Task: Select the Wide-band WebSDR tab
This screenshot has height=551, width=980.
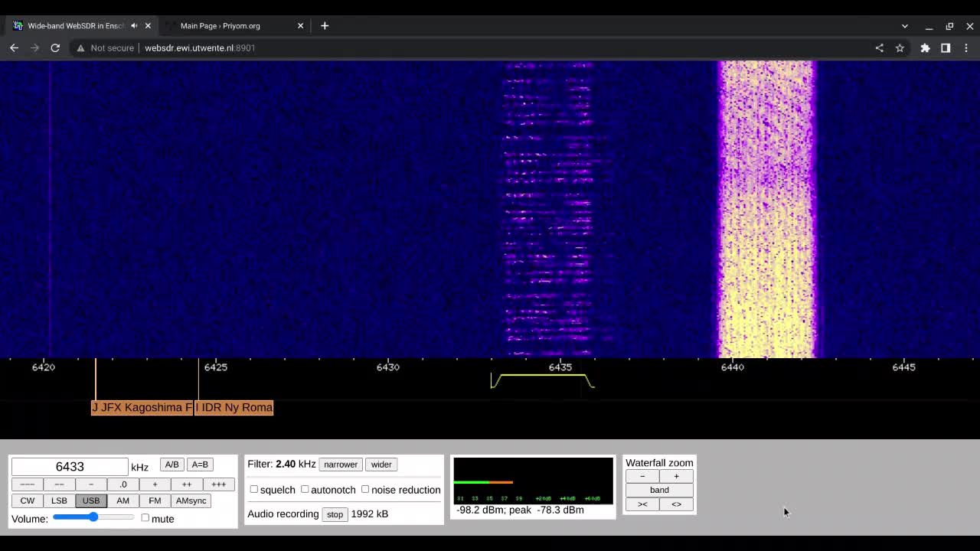Action: (x=75, y=25)
